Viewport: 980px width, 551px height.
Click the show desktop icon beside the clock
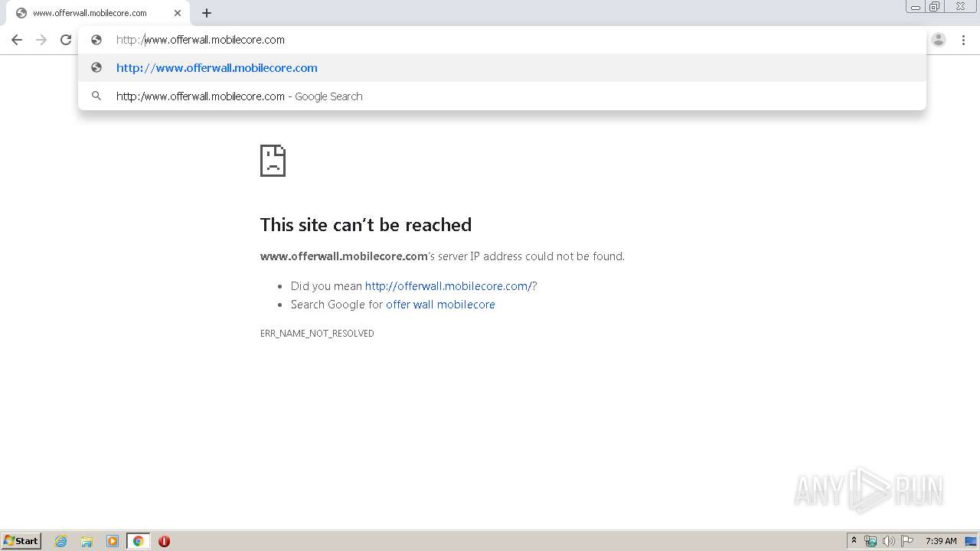pos(971,541)
